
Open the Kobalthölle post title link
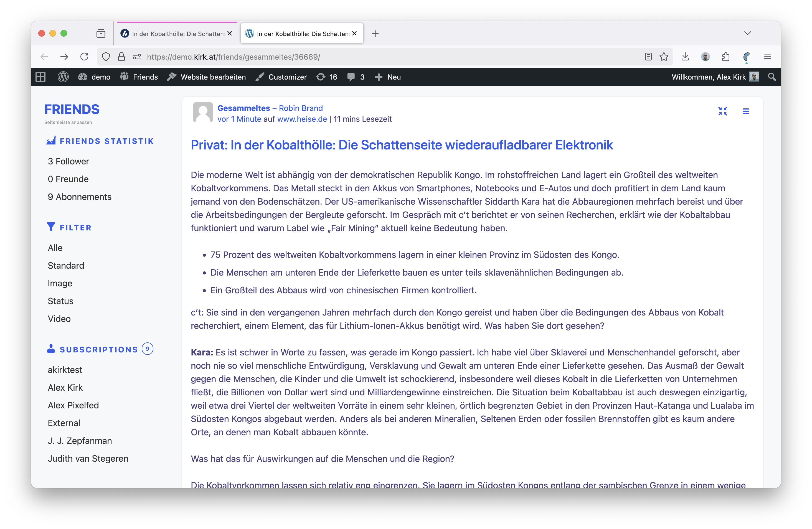coord(402,145)
